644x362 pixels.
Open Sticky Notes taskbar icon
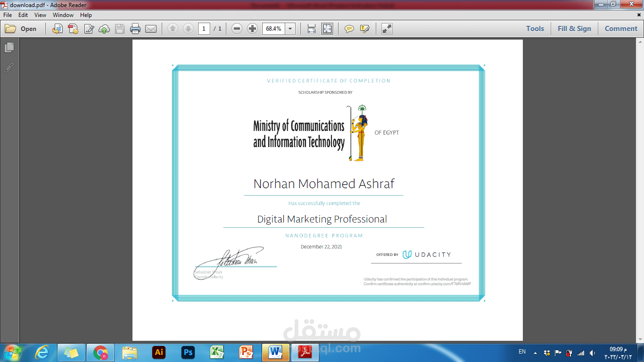click(x=71, y=352)
